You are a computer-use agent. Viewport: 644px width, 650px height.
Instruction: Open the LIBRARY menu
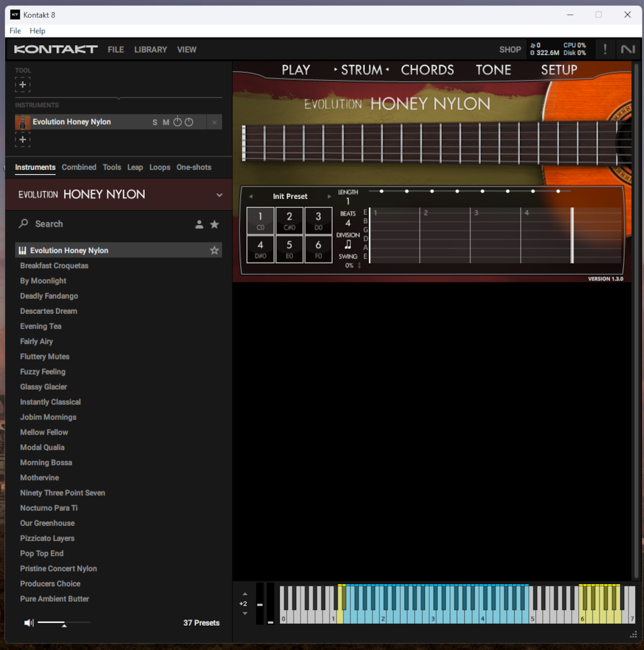(151, 49)
